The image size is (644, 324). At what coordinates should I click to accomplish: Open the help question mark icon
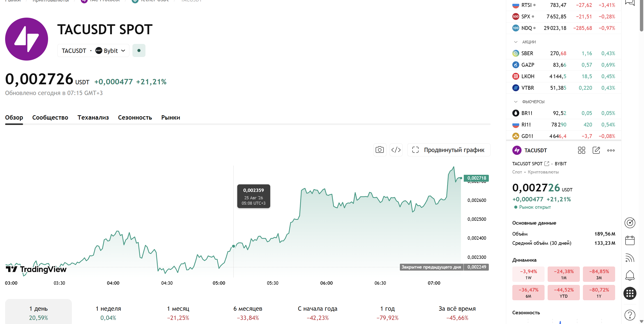coord(630,315)
